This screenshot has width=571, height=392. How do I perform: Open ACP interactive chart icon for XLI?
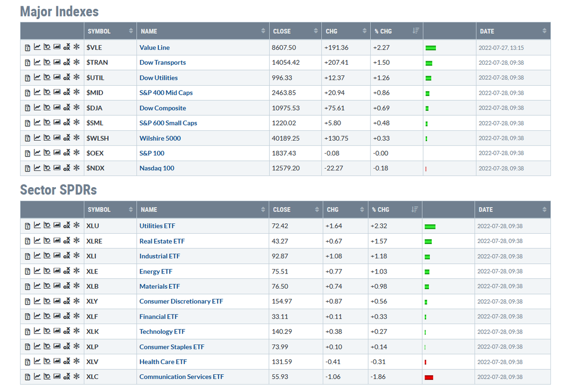pyautogui.click(x=47, y=255)
